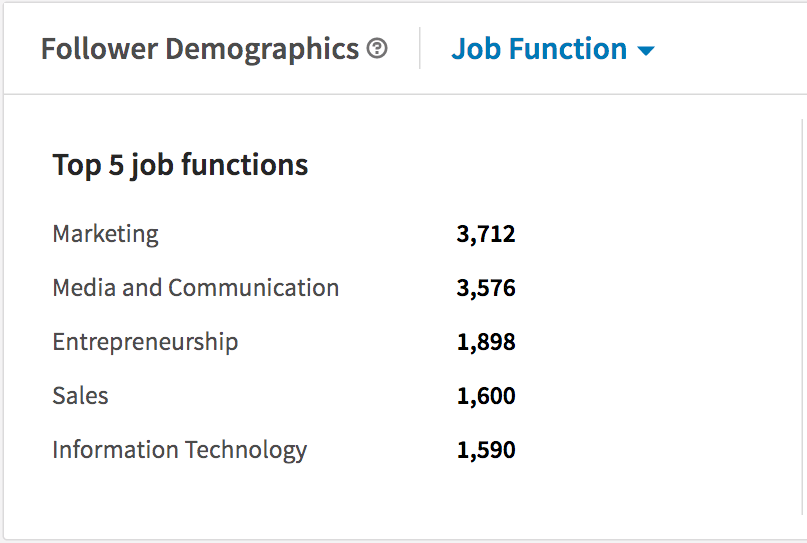
Task: Click the Top 5 job functions title
Action: 180,165
